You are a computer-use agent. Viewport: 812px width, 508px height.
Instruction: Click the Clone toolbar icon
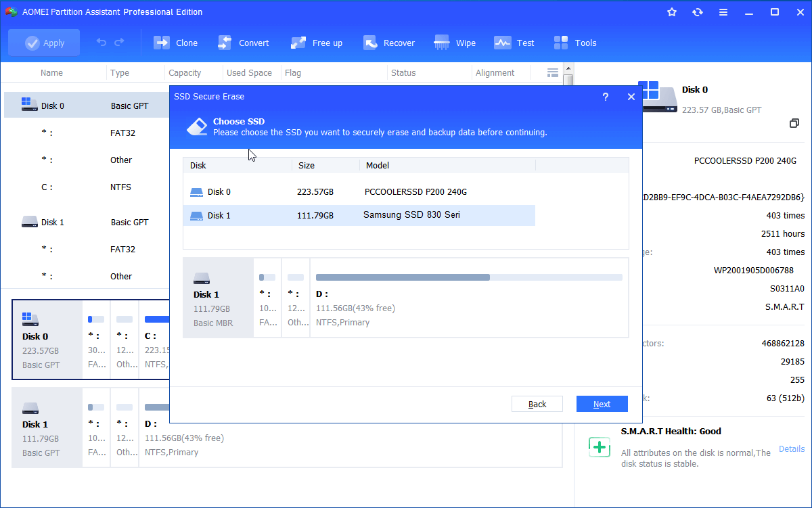[x=162, y=43]
